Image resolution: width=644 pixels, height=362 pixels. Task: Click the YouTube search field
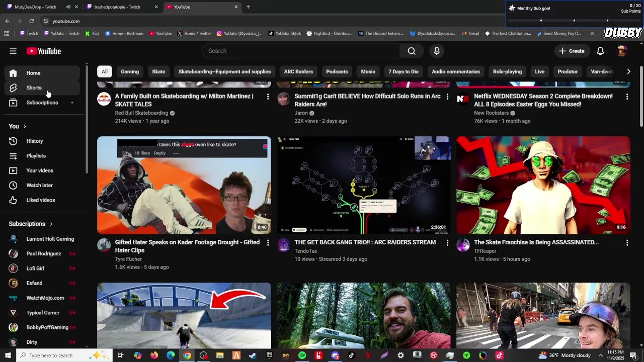pyautogui.click(x=301, y=51)
